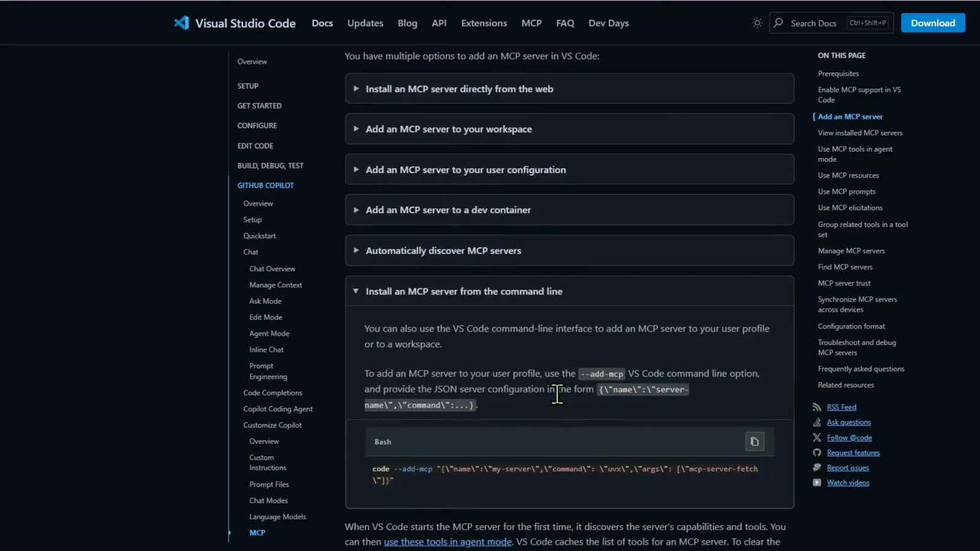This screenshot has width=980, height=551.
Task: Expand 'Automatically discover MCP servers' section
Action: pos(570,250)
